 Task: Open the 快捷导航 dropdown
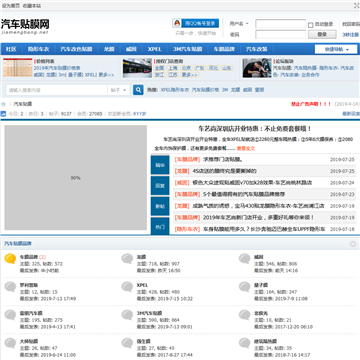point(336,49)
